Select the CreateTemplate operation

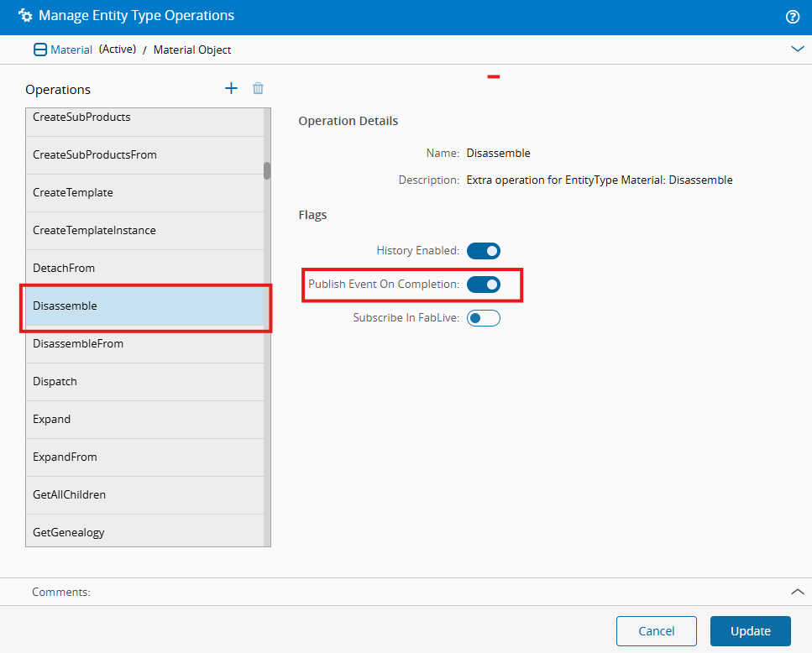tap(144, 193)
